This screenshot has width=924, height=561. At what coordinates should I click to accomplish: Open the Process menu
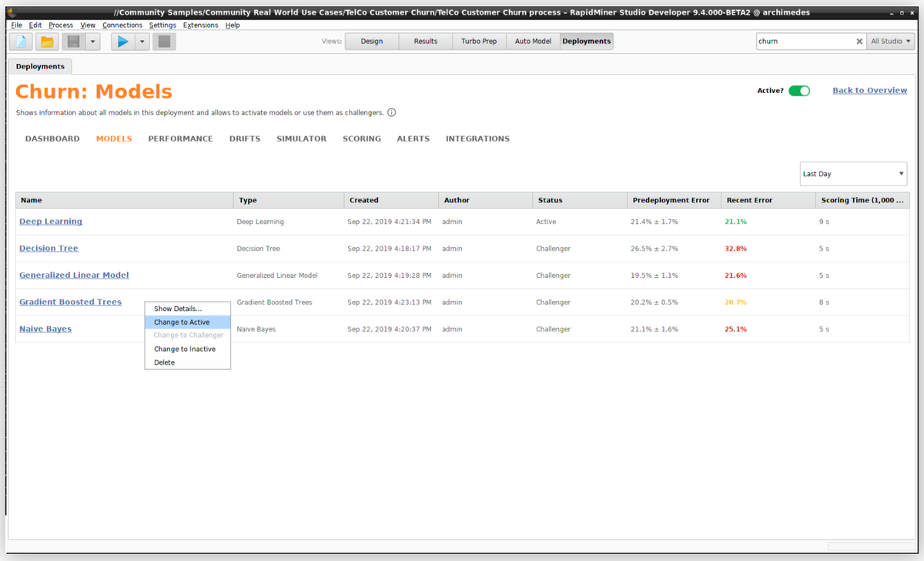click(x=61, y=25)
